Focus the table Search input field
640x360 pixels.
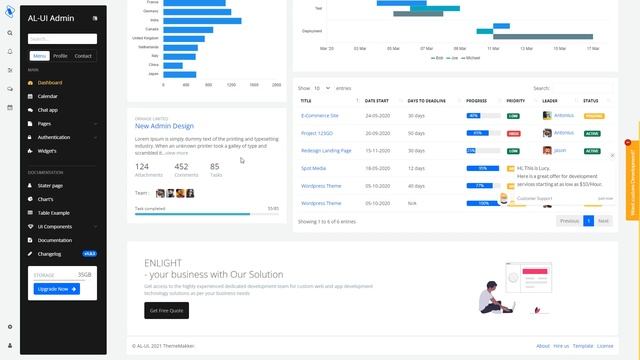582,89
